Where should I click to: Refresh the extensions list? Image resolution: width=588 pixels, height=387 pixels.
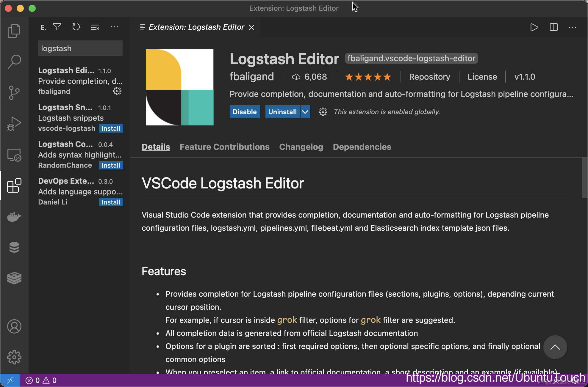click(x=76, y=27)
